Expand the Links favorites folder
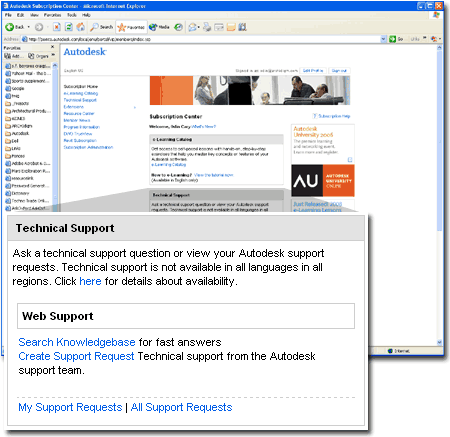Screen dimensions: 450x437 [x=13, y=148]
